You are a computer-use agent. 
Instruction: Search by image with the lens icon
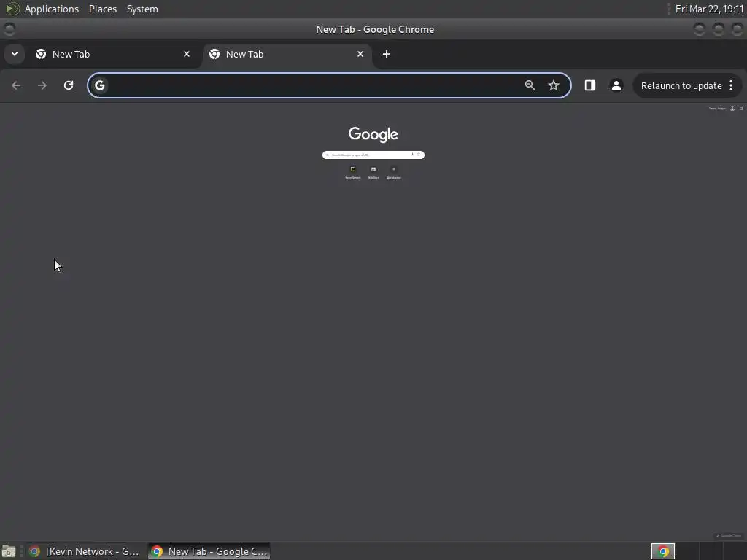click(419, 155)
